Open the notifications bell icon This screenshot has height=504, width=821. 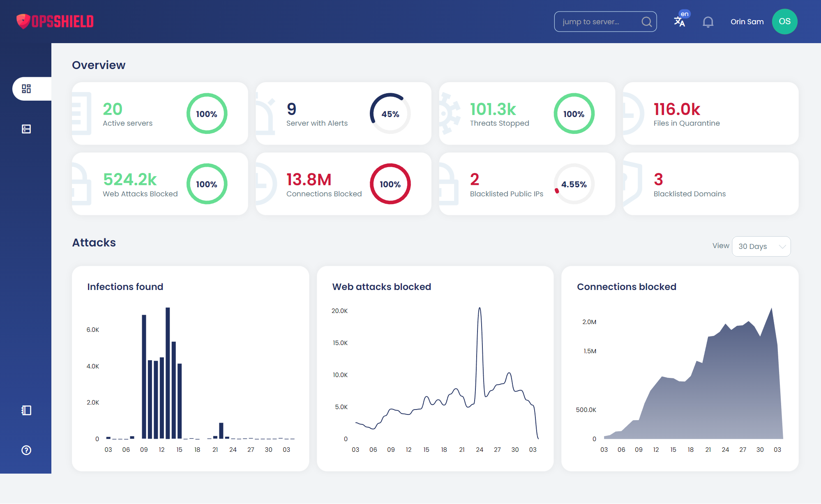pos(708,22)
